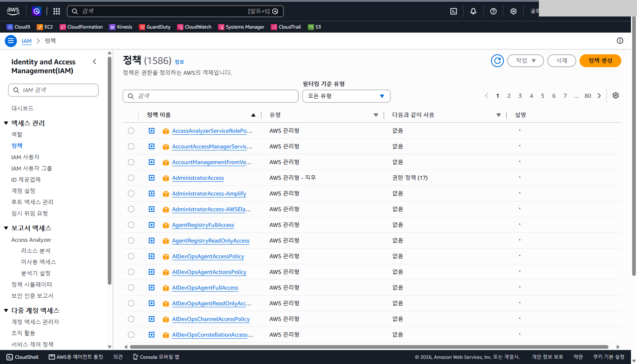Focus the policy search field
This screenshot has height=364, width=637.
210,96
